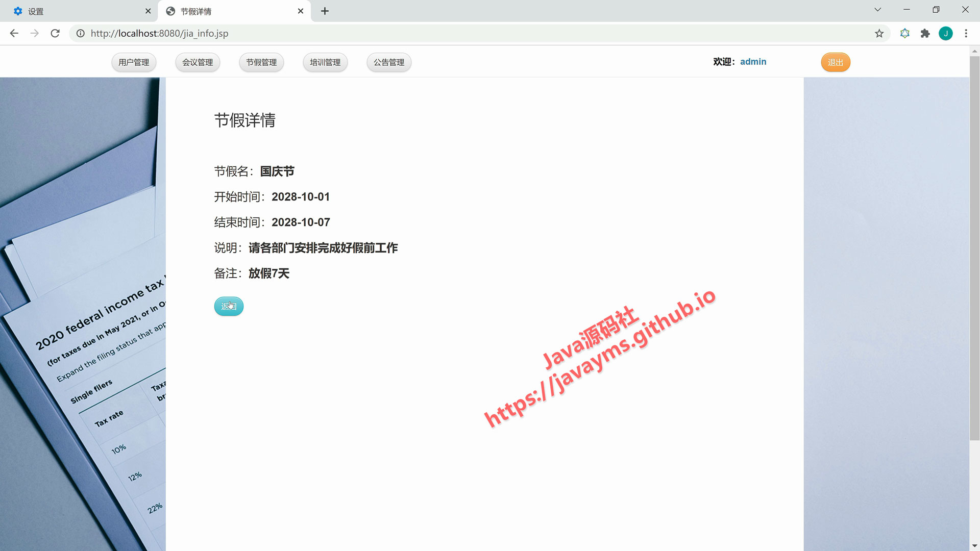
Task: Open Chrome three-dot menu
Action: (x=966, y=33)
